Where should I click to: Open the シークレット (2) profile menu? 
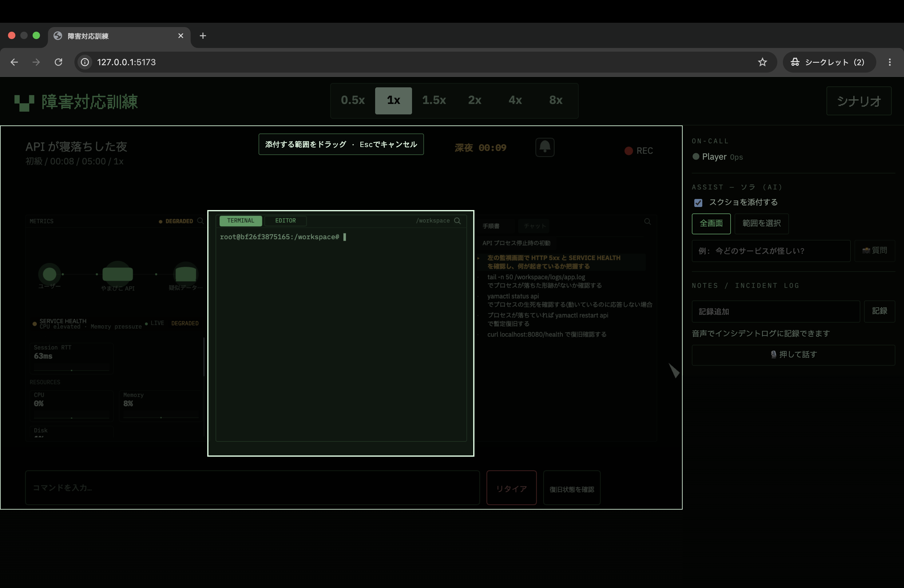pos(828,62)
